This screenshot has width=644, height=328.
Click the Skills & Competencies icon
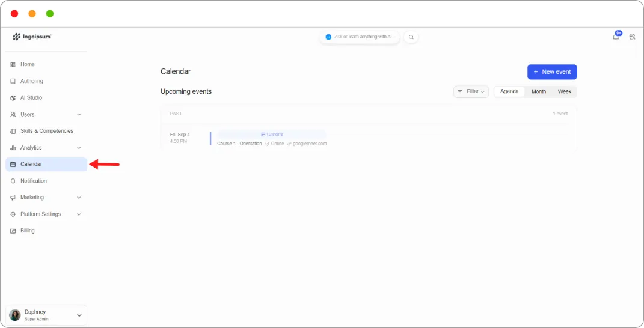click(x=13, y=131)
